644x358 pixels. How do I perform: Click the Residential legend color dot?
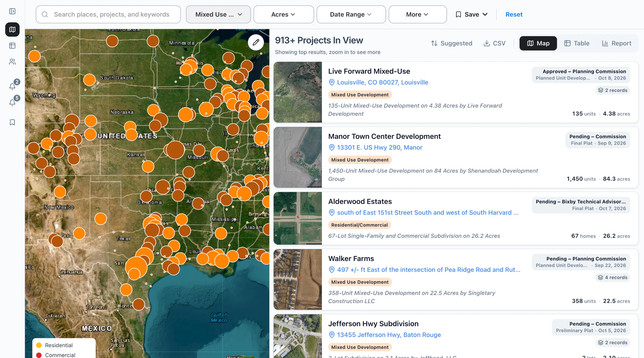(39, 345)
